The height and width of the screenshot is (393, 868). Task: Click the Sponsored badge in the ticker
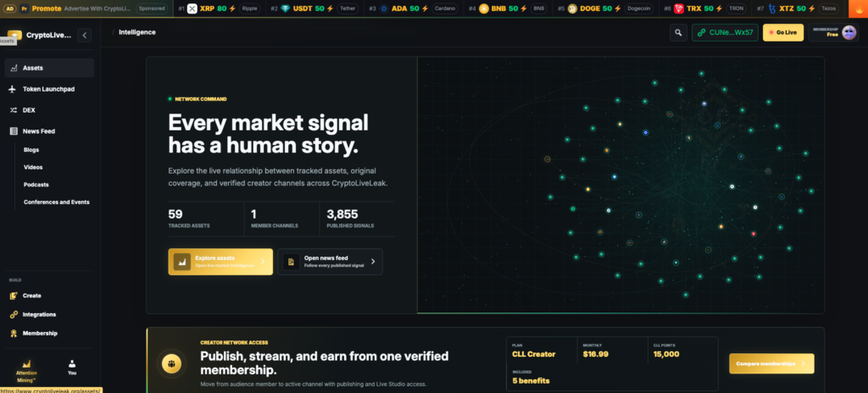pyautogui.click(x=152, y=8)
